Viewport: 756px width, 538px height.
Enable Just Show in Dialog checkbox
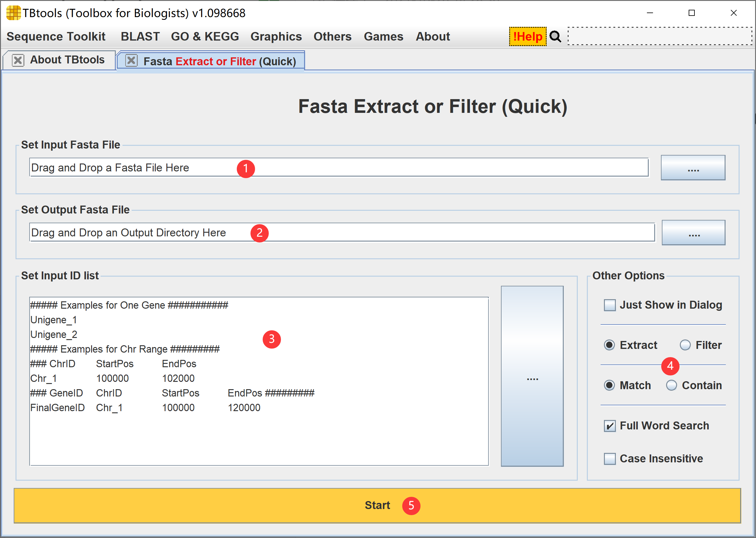pyautogui.click(x=610, y=305)
